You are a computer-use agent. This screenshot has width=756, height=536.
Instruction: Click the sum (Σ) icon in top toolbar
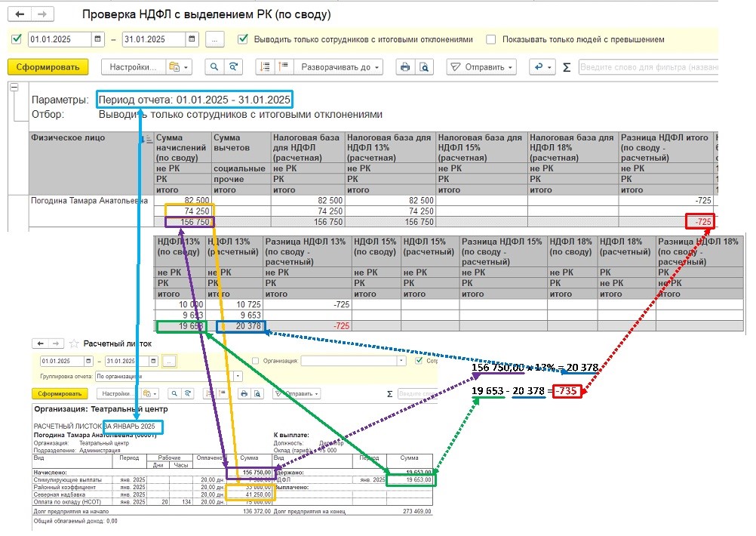point(567,67)
